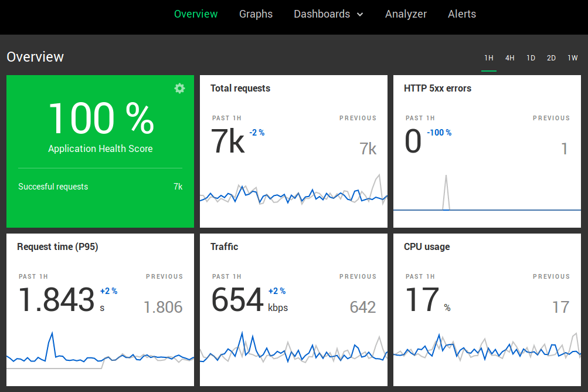The width and height of the screenshot is (588, 392).
Task: Click the Succesful requests row
Action: 100,187
